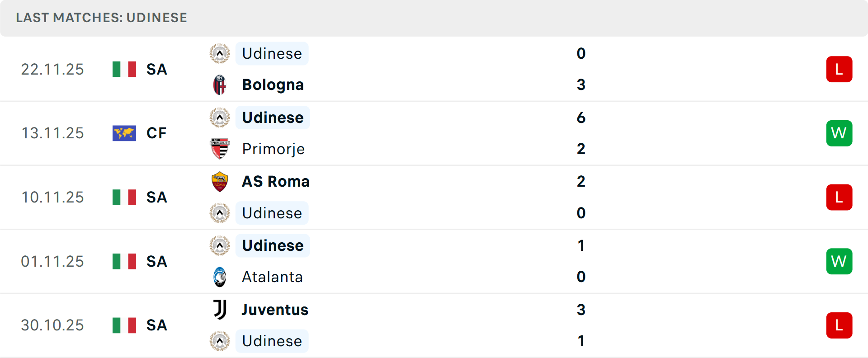
Task: Click the red L badge for Juventus match
Action: (839, 325)
